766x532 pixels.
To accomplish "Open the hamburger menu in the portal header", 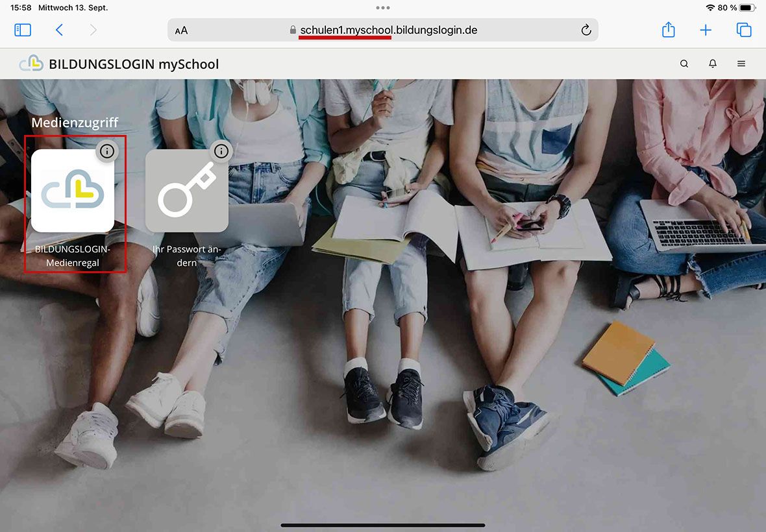I will (x=741, y=64).
